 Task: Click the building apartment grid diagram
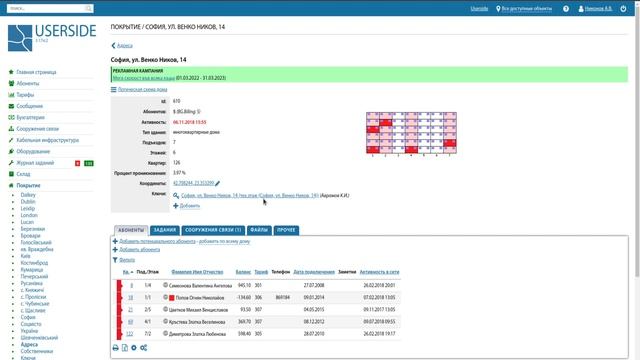[x=411, y=133]
